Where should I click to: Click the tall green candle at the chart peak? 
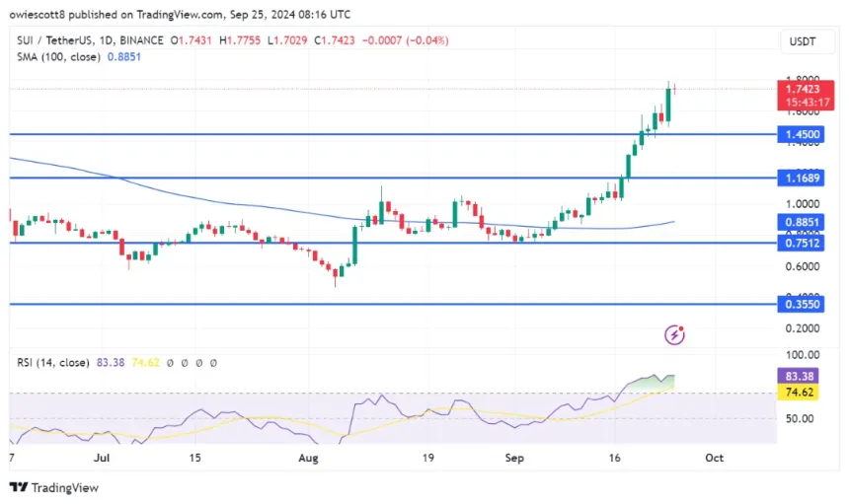coord(669,106)
